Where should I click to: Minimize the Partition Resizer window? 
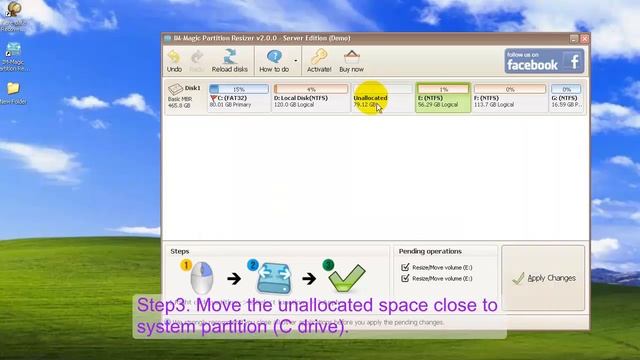(x=574, y=39)
